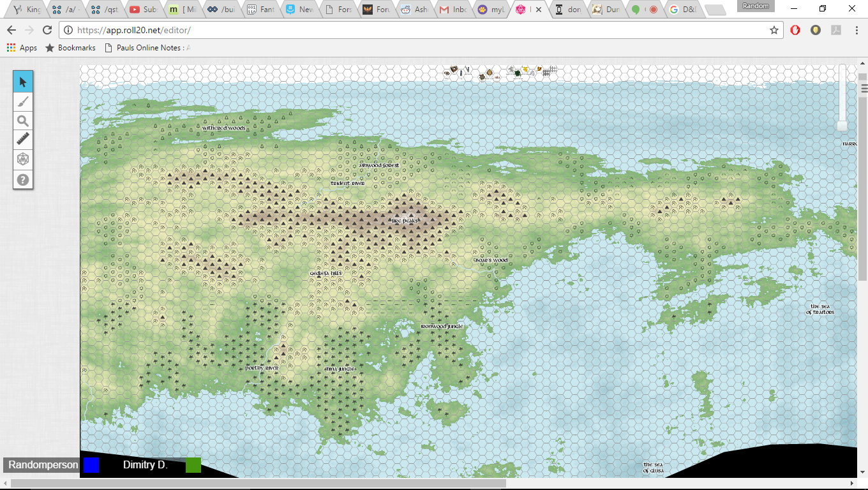
Task: Open the Chrome three-dot menu
Action: coord(856,30)
